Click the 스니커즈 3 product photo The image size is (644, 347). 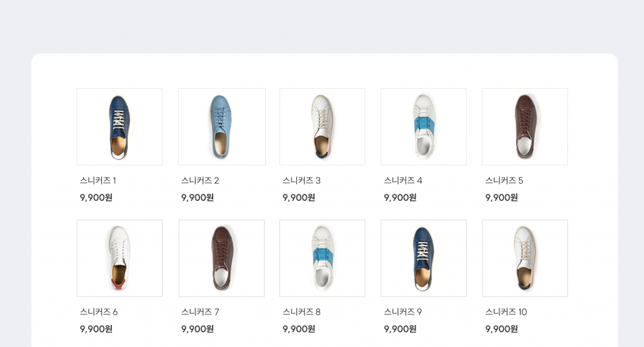pyautogui.click(x=322, y=127)
